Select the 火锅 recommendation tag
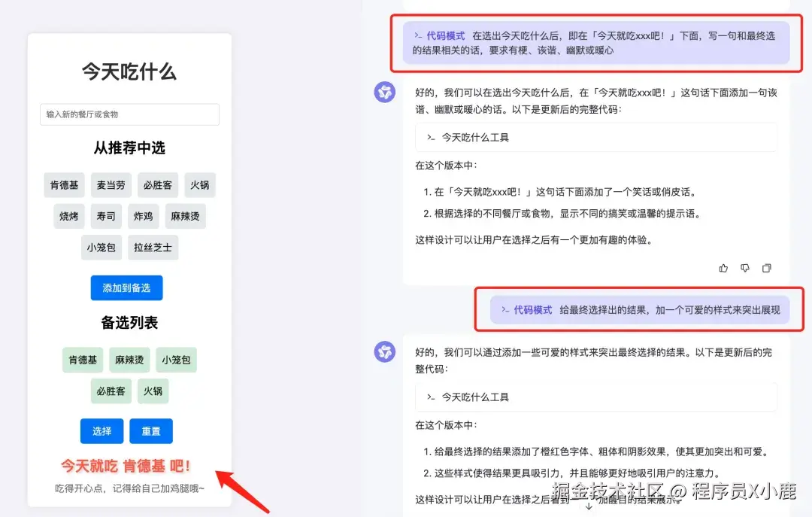Image resolution: width=812 pixels, height=517 pixels. tap(199, 185)
